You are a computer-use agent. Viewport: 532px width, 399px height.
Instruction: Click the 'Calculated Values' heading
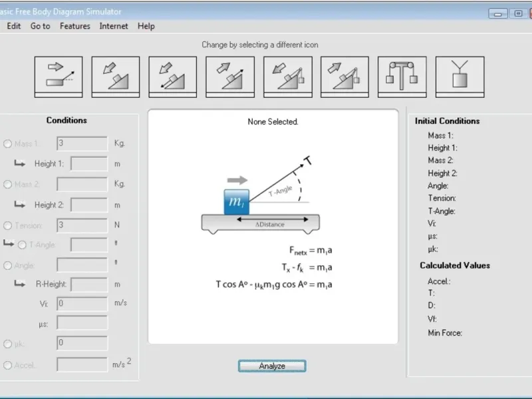455,265
